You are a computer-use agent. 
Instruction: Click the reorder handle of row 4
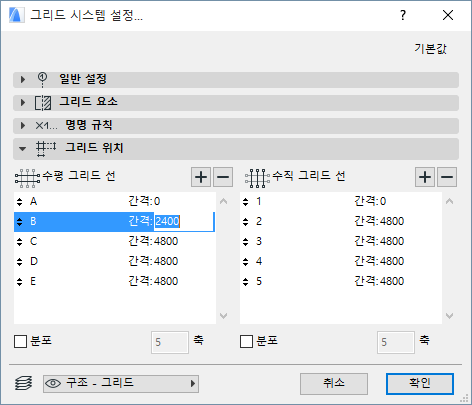246,262
